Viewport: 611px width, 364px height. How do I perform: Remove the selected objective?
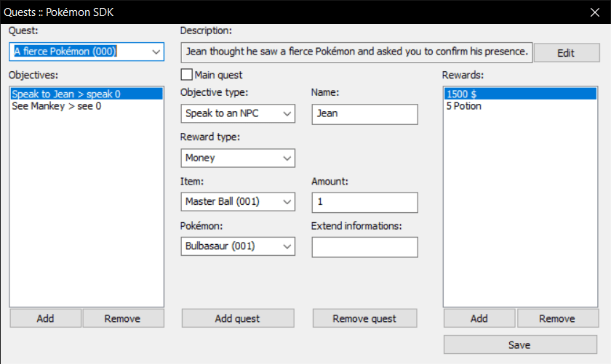123,318
